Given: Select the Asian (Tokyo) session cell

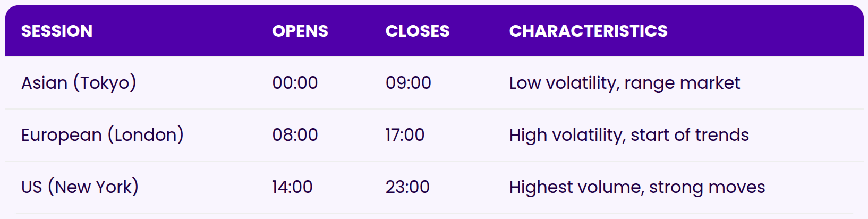Looking at the screenshot, I should click(79, 83).
